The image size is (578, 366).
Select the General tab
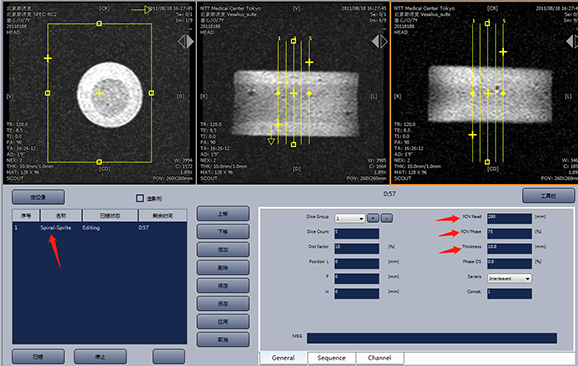pos(283,358)
